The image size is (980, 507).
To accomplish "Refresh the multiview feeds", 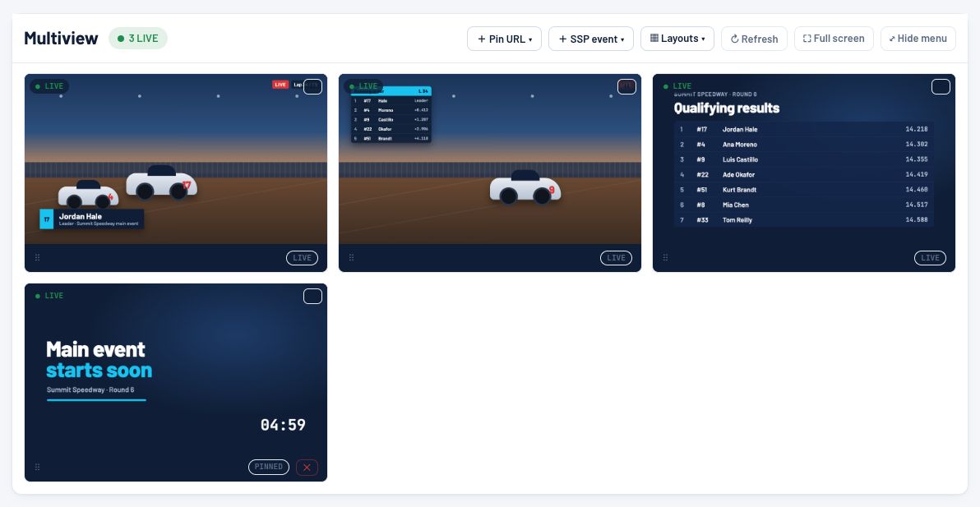I will point(755,39).
